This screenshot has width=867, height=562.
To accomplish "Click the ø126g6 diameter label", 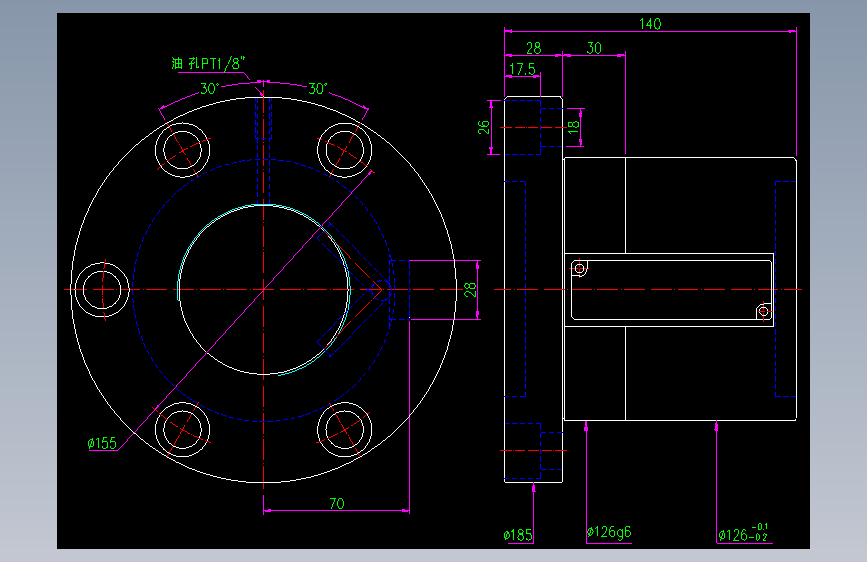I will click(609, 532).
